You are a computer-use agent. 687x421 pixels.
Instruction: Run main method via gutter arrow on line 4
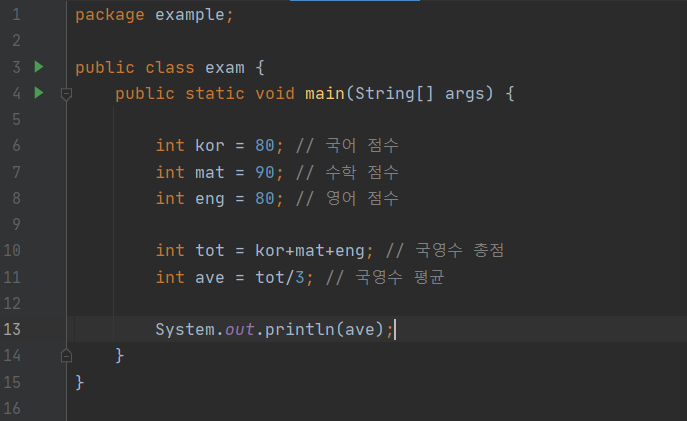[x=39, y=93]
